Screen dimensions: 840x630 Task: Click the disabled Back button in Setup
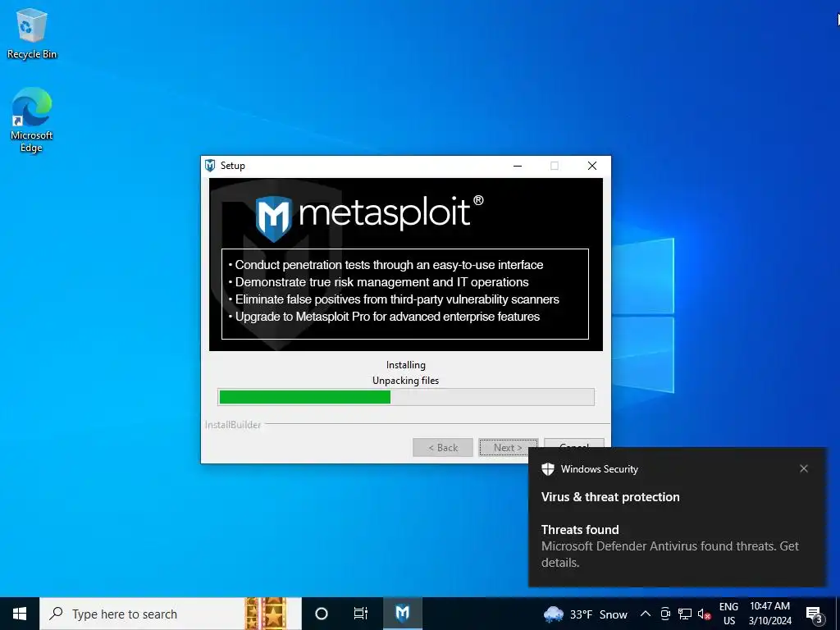[442, 447]
